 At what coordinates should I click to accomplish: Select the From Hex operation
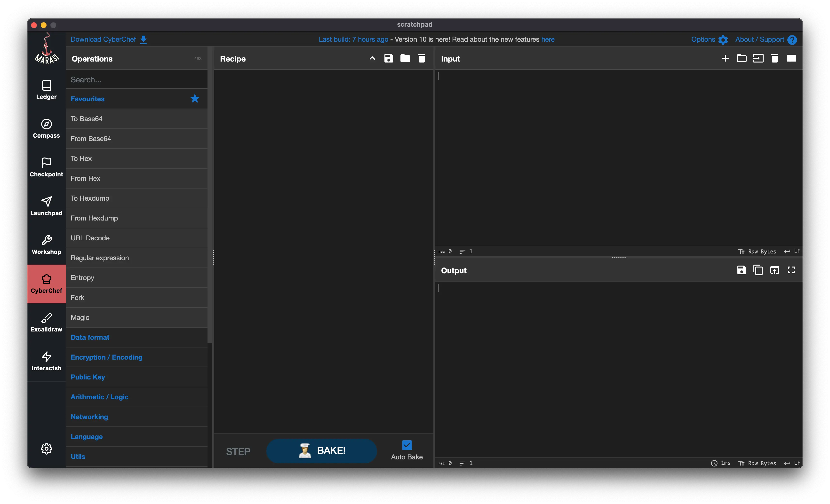(136, 178)
